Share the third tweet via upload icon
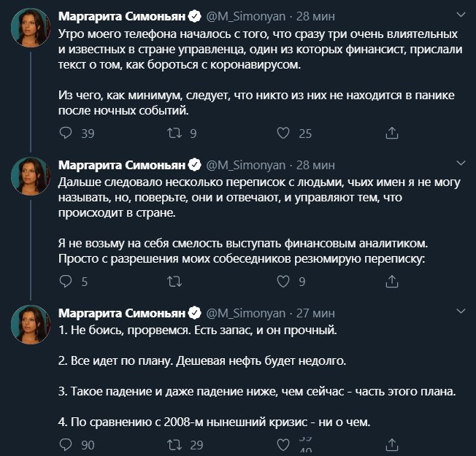 click(x=391, y=444)
